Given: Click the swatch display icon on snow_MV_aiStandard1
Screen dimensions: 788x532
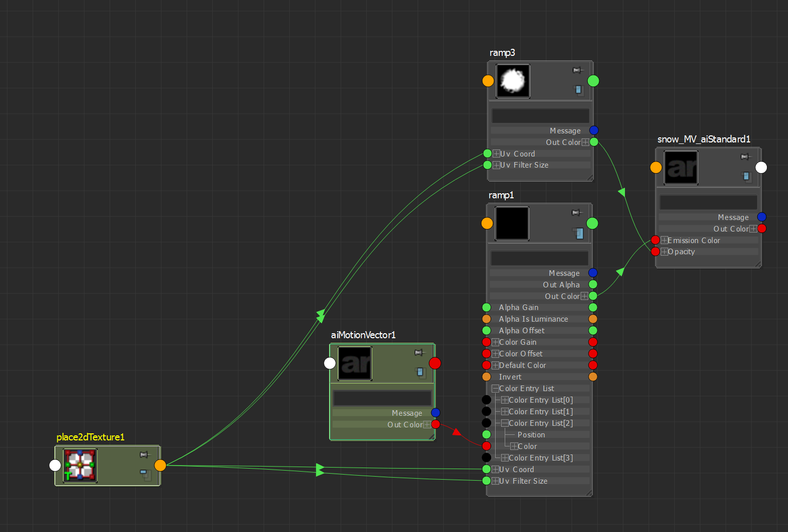Looking at the screenshot, I should (x=746, y=176).
